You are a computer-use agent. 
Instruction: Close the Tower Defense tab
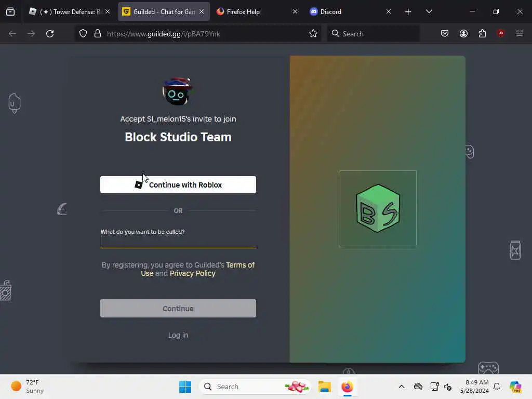108,11
